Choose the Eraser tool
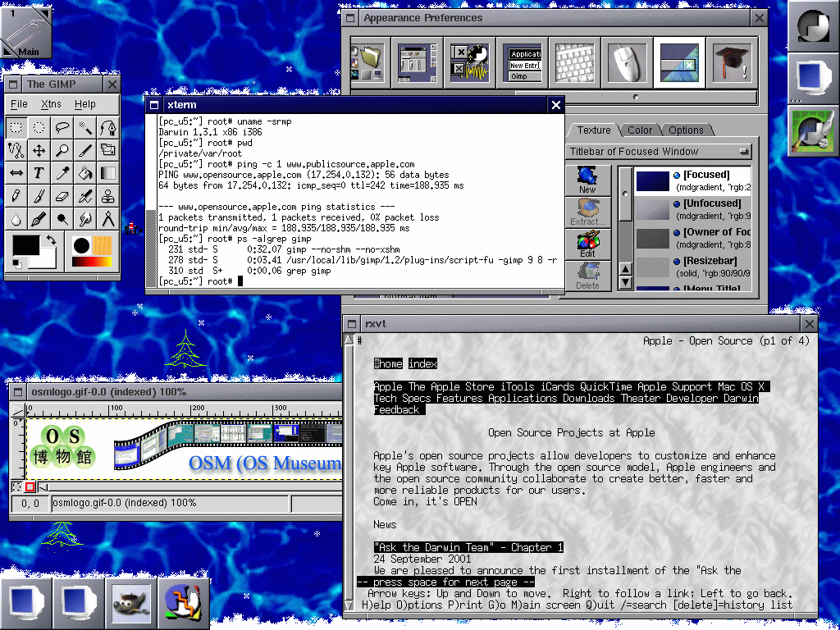 pyautogui.click(x=62, y=196)
